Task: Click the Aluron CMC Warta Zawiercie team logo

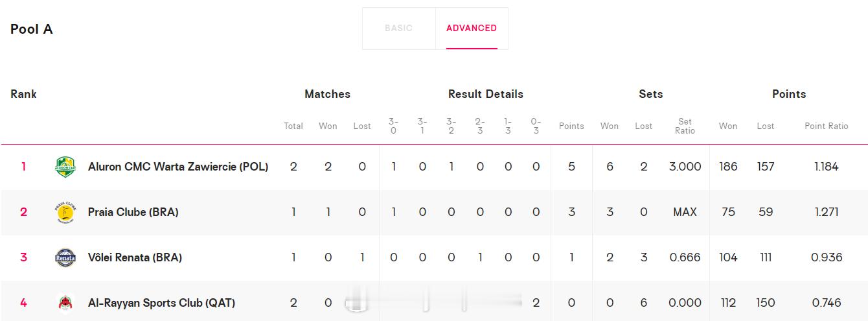Action: (x=65, y=167)
